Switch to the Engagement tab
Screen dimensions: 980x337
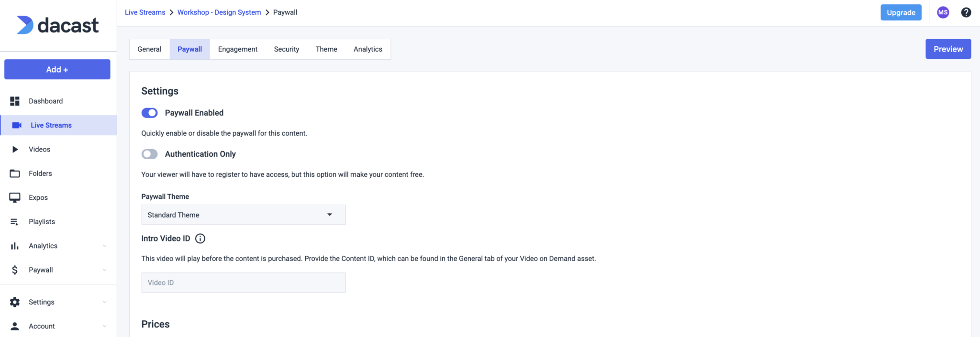pos(238,49)
